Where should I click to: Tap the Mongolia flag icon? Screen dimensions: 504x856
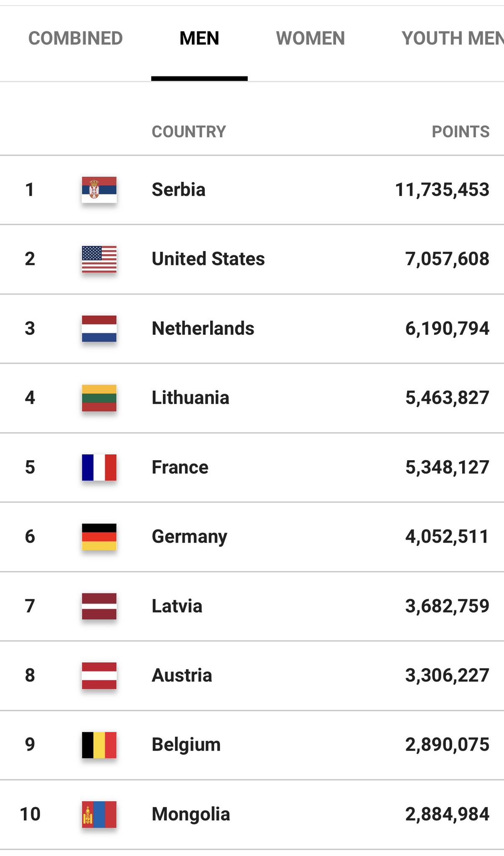click(x=99, y=814)
